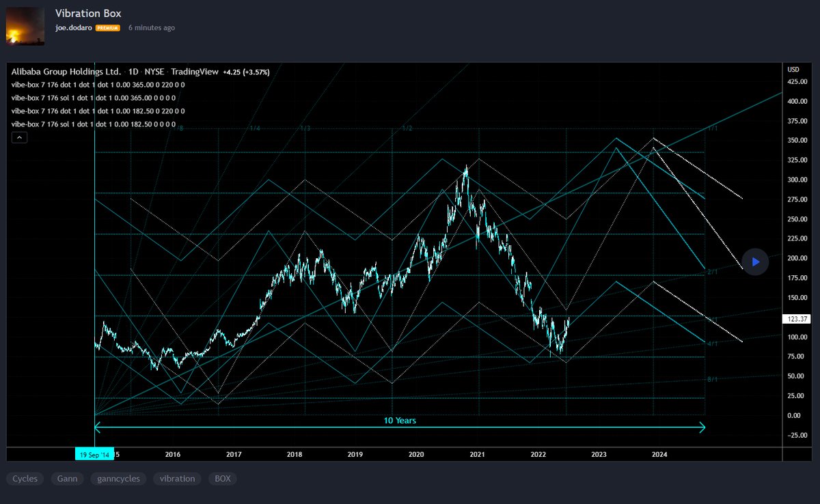Image resolution: width=820 pixels, height=504 pixels.
Task: Select the vibration tag
Action: tap(177, 479)
